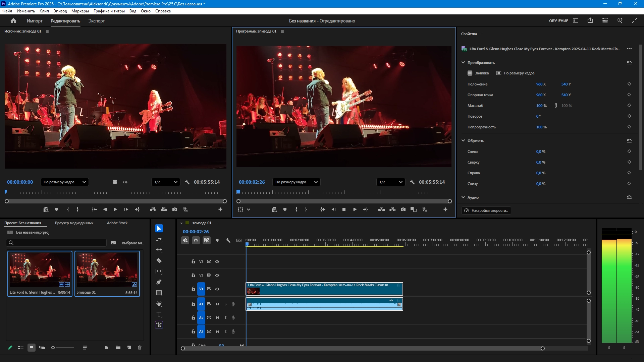Open the Quick Export share icon
This screenshot has height=362, width=644.
[x=590, y=20]
